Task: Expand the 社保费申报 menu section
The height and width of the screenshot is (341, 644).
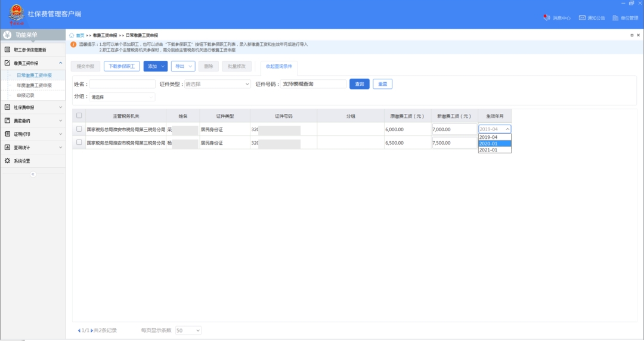Action: (33, 107)
